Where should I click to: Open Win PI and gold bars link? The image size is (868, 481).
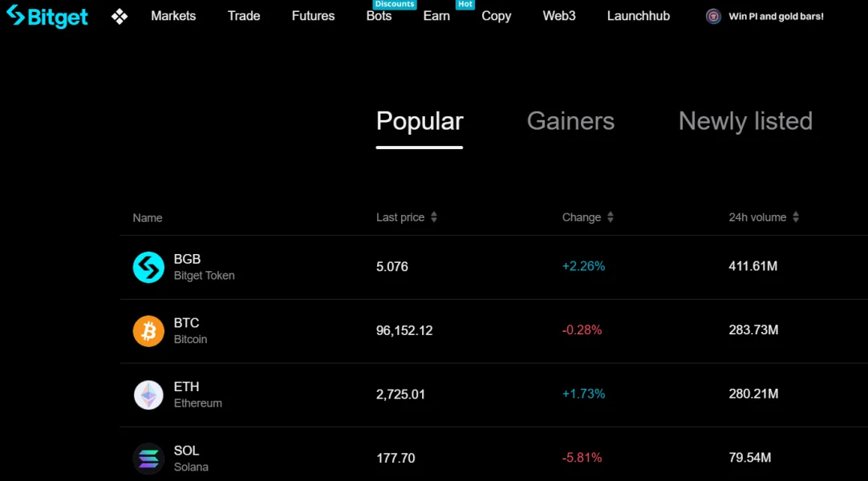[x=776, y=16]
